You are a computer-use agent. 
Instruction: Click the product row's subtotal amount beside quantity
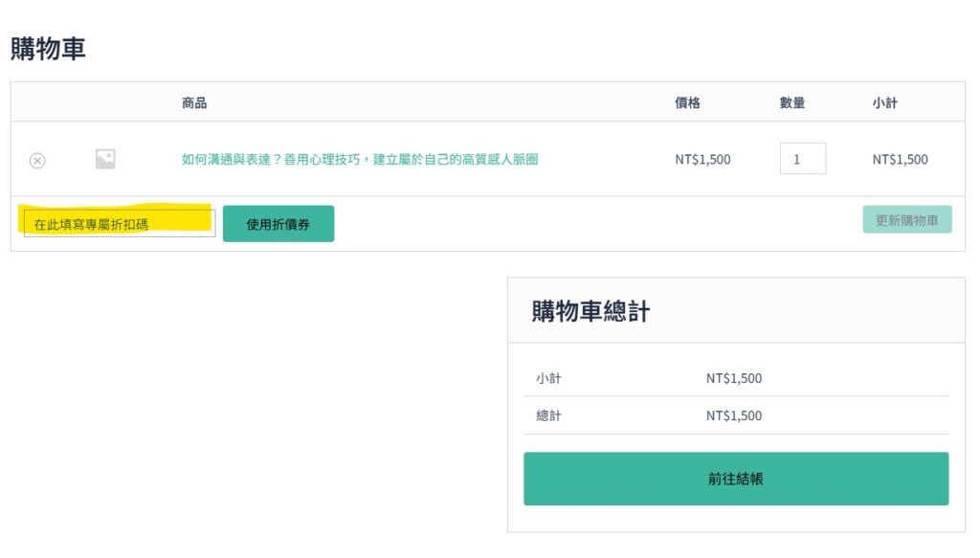(900, 160)
